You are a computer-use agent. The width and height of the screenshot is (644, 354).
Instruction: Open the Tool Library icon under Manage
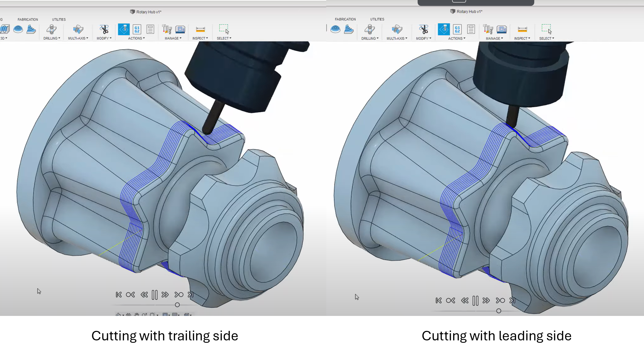(167, 29)
